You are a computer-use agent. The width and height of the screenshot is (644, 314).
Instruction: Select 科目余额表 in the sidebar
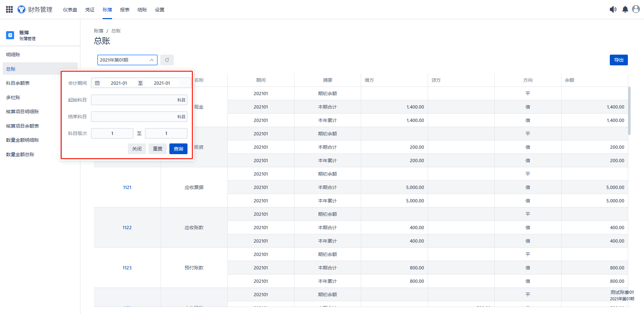18,83
